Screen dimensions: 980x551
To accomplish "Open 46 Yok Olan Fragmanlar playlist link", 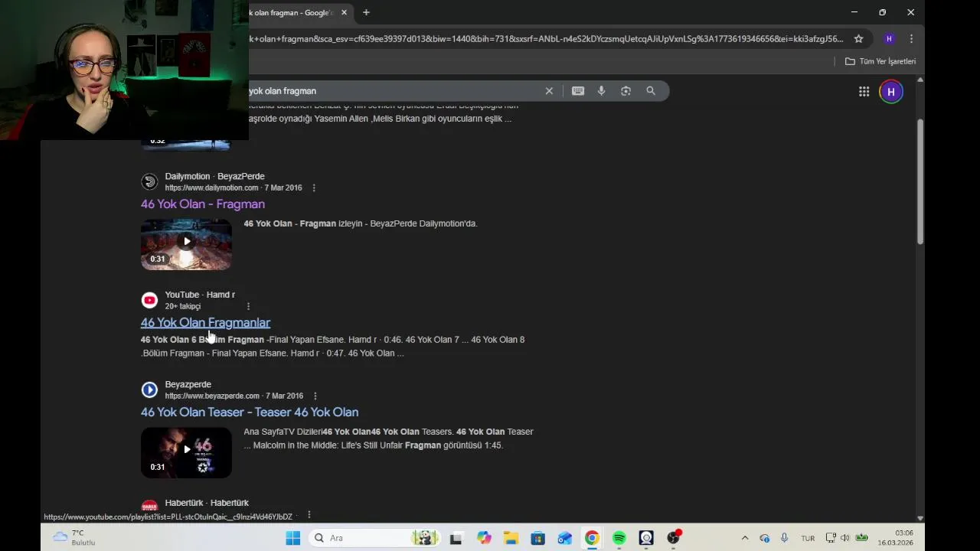I will click(x=205, y=323).
